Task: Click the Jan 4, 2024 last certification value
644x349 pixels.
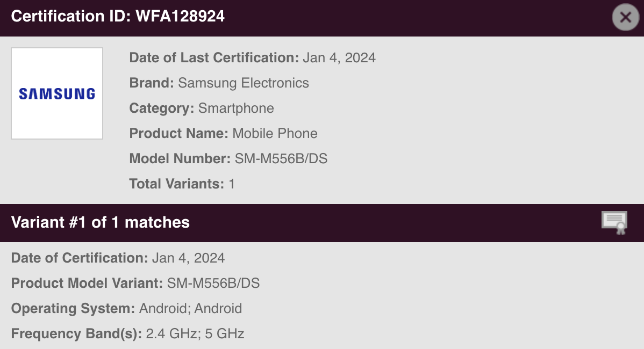Action: click(339, 57)
